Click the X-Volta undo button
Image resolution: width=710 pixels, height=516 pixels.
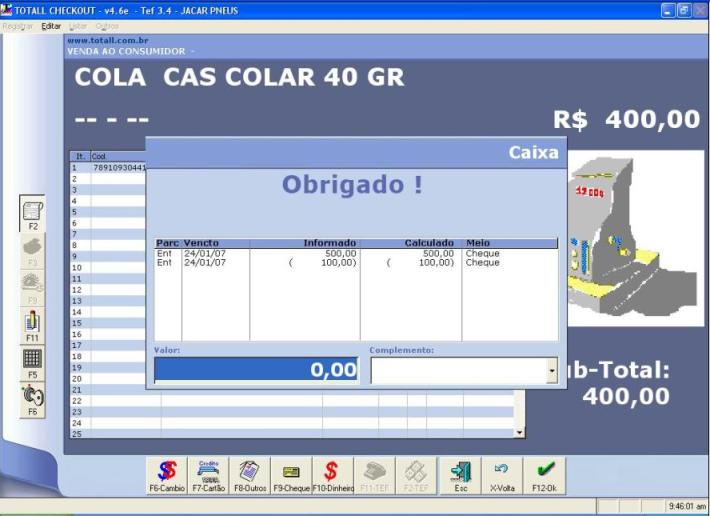(x=502, y=476)
